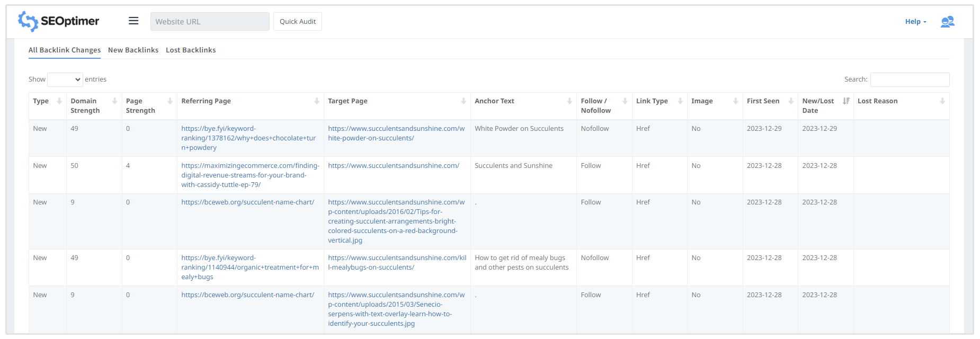Sort by Referring Page column arrow
980x339 pixels.
(x=317, y=101)
